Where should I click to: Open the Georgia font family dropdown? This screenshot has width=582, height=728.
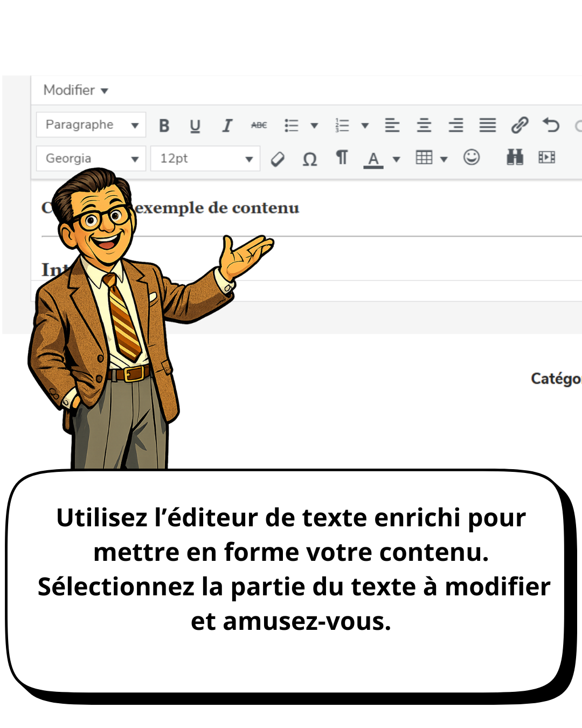[91, 159]
